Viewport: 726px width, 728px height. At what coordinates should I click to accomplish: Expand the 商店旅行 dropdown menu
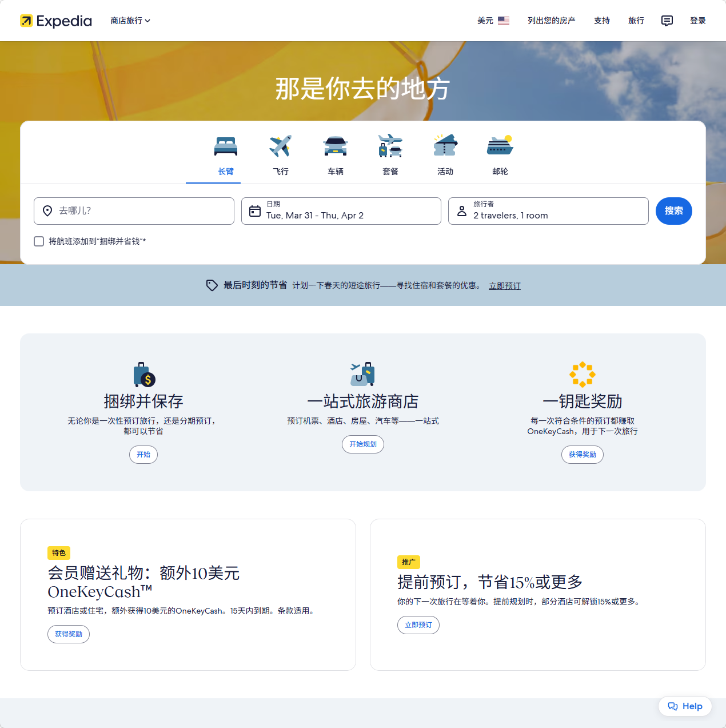(x=130, y=21)
